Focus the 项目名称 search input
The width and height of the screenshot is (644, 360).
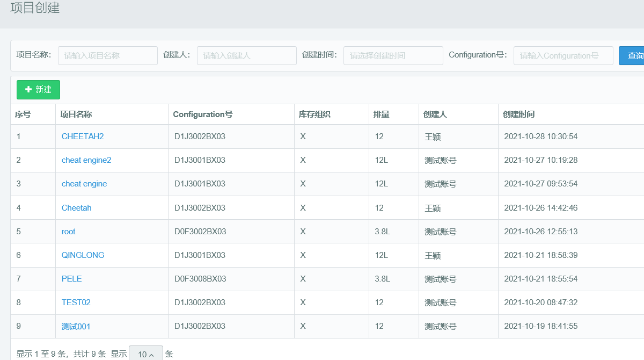click(x=108, y=55)
